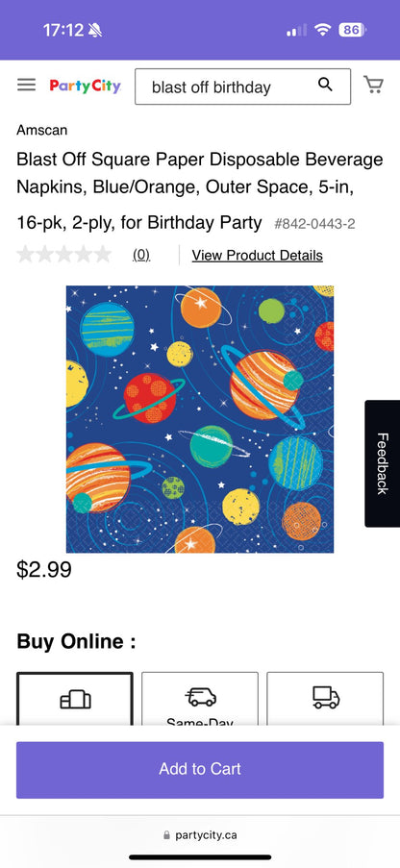Click the lock icon beside partycity.ca
Screen dimensions: 400x868
[x=166, y=834]
